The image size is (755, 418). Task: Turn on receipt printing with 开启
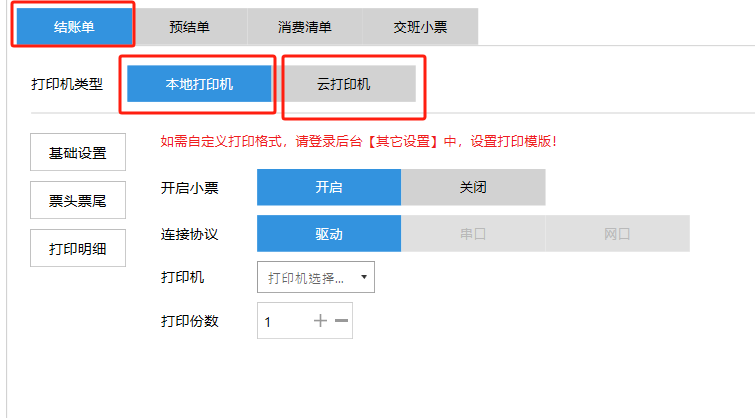pos(329,187)
